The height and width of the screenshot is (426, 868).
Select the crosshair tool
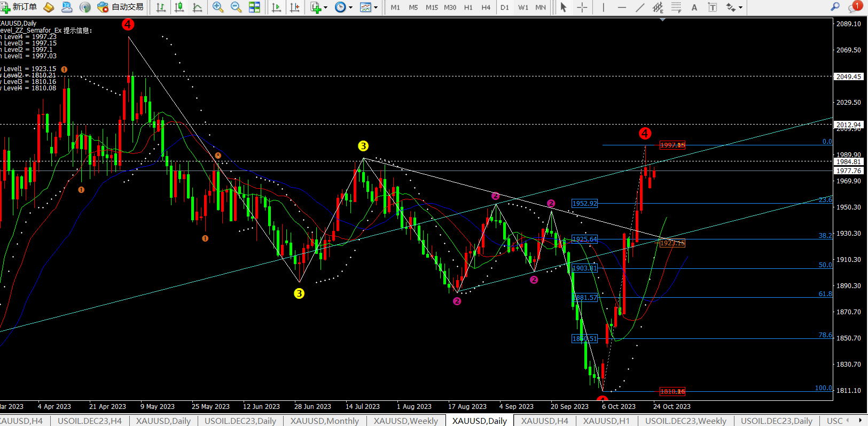(582, 7)
